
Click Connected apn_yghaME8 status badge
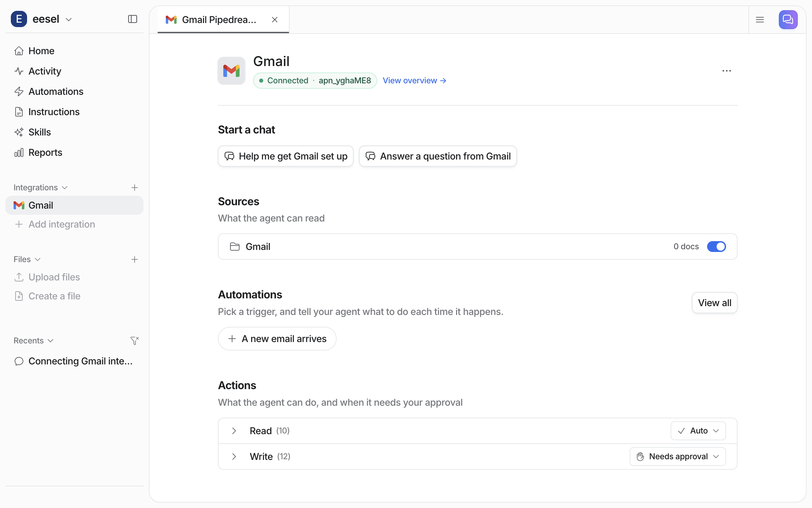315,81
